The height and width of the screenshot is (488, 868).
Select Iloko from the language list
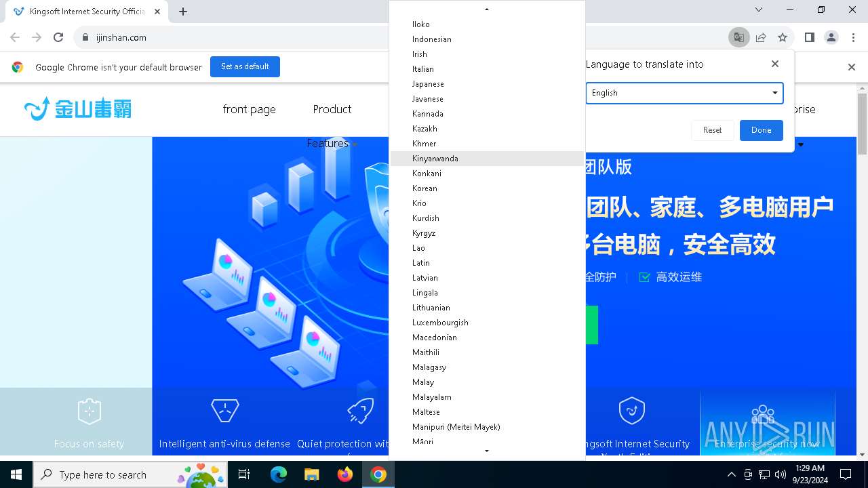click(487, 24)
